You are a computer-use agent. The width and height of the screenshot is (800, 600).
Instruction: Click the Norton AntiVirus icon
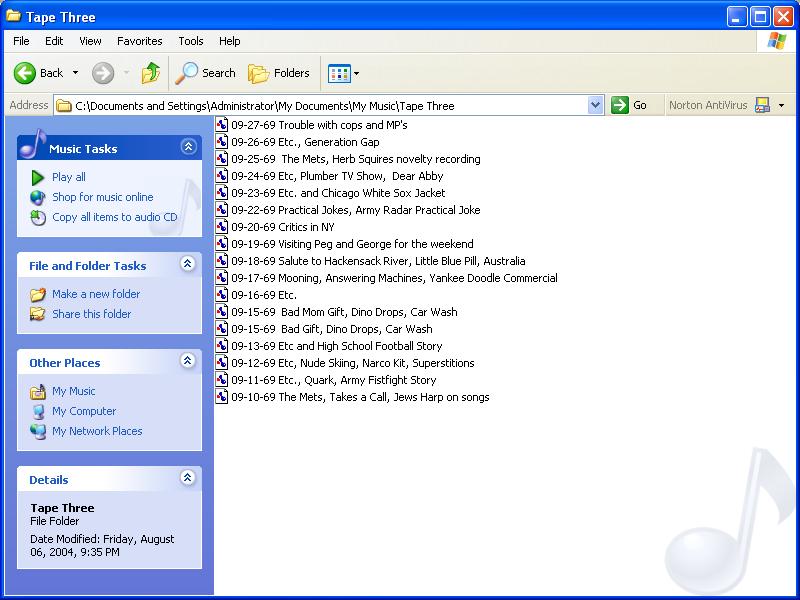click(762, 105)
